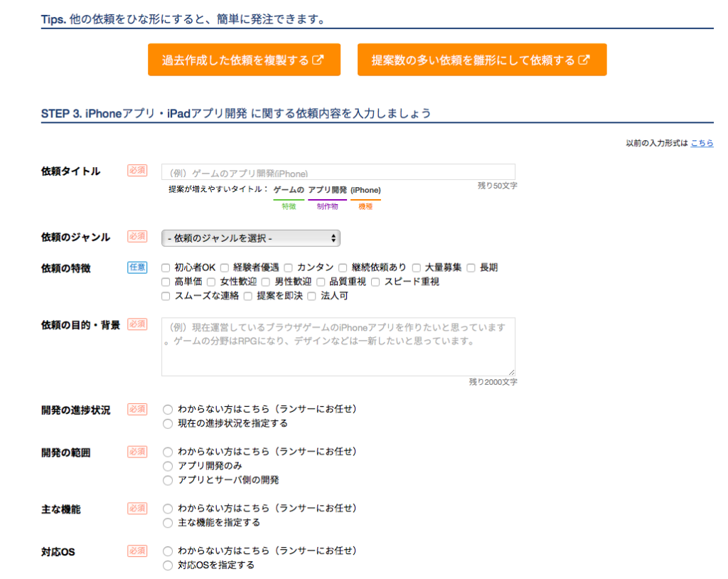
Task: Click the 必須 badge beside 依頼タイトル
Action: (x=137, y=170)
